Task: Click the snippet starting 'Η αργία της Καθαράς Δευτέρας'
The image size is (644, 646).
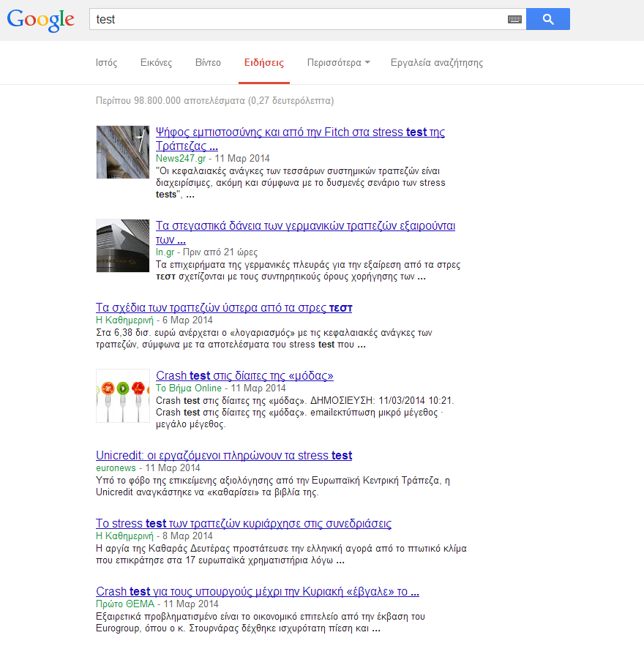Action: (281, 554)
